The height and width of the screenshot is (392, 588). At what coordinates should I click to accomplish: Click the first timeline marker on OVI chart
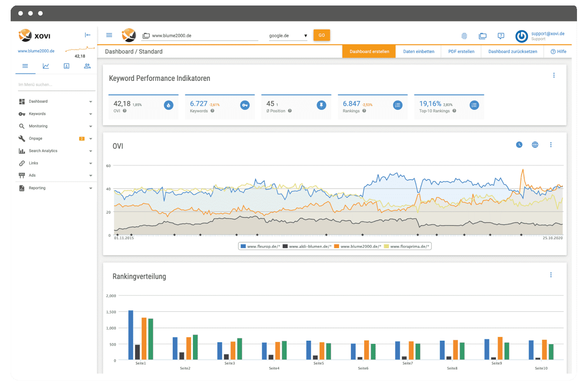tap(118, 234)
